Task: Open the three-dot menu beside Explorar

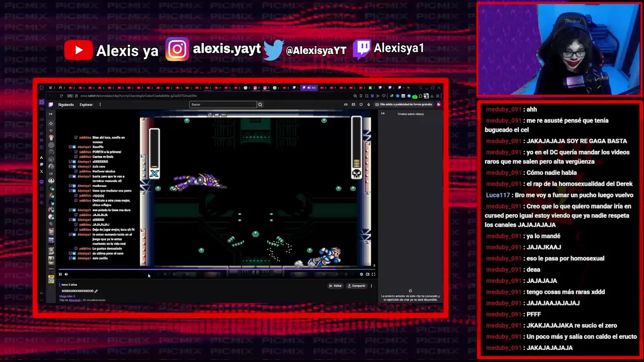Action: click(100, 105)
